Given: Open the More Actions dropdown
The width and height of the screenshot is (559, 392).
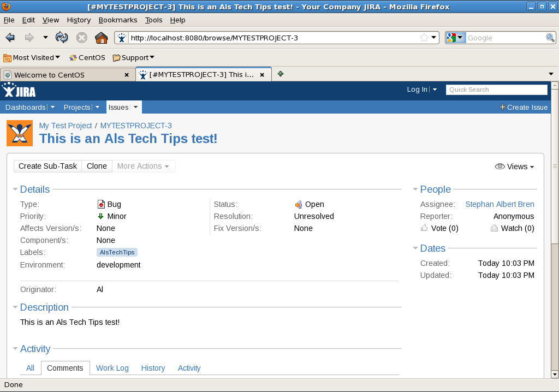Looking at the screenshot, I should 144,166.
